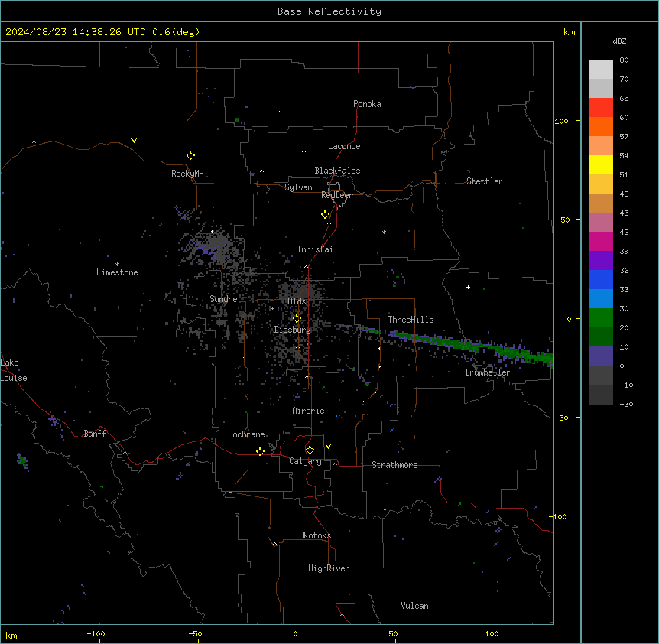
Task: Pick the slate blue 10-0 dBZ legend color
Action: [601, 356]
